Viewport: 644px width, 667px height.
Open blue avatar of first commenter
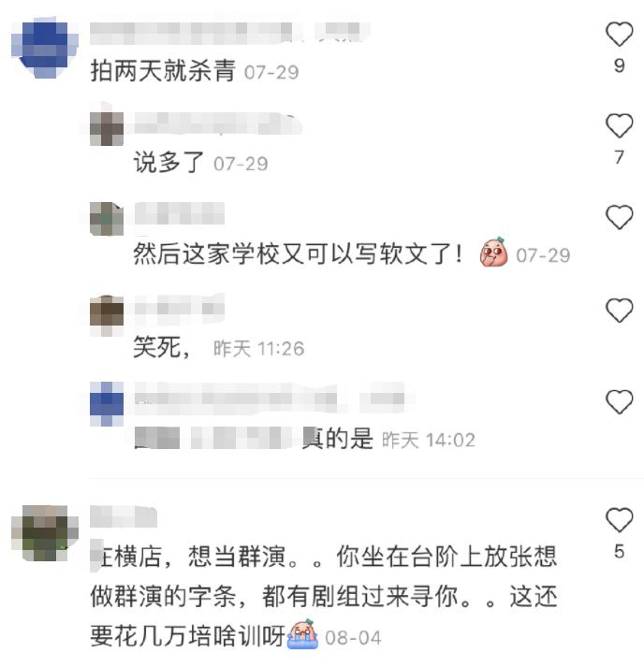coord(45,48)
